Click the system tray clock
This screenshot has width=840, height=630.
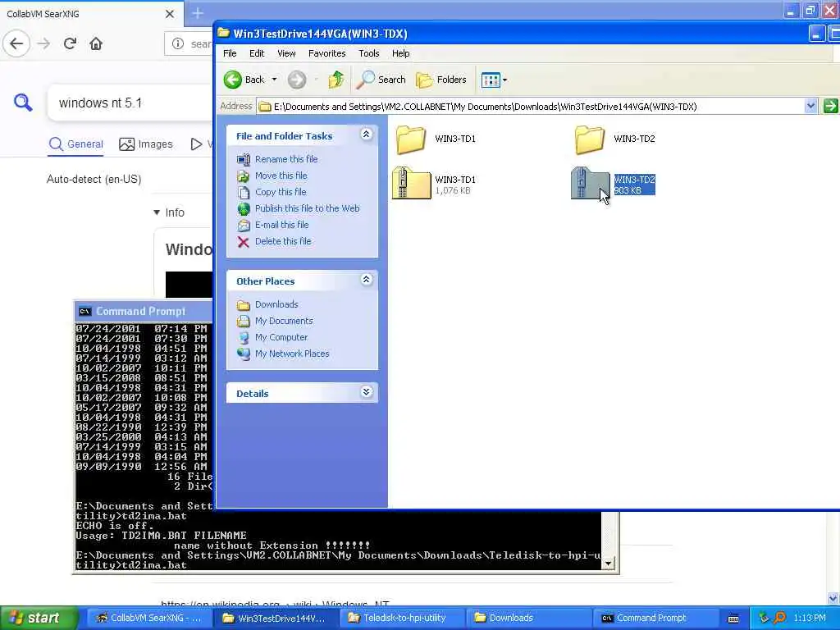coord(810,618)
